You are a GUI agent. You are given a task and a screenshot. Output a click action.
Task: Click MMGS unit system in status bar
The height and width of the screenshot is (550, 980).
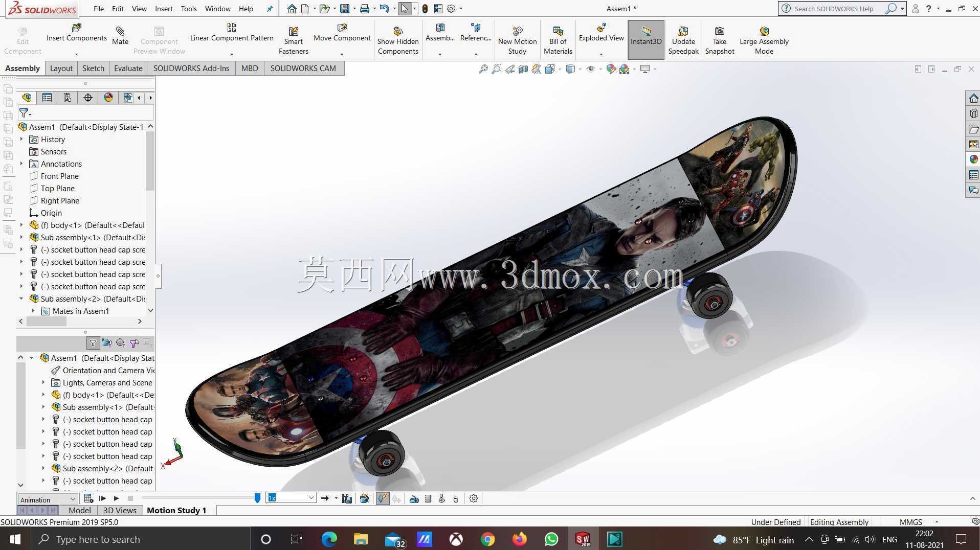(x=910, y=522)
